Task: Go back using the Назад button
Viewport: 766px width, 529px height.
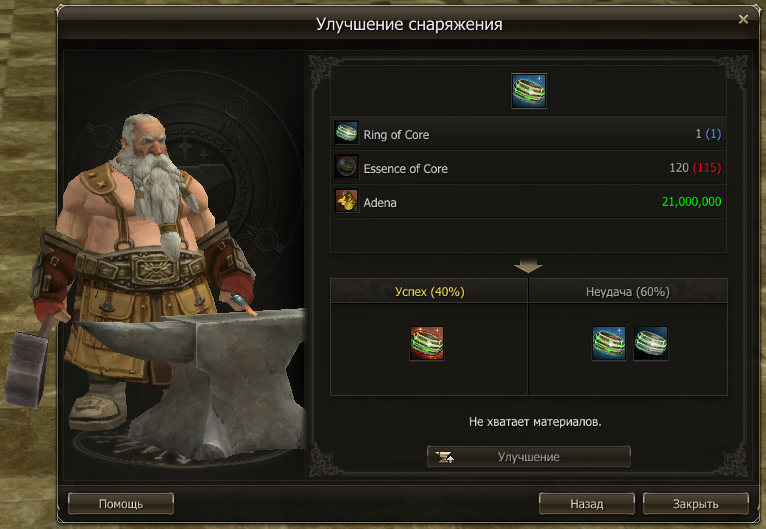Action: pos(587,504)
